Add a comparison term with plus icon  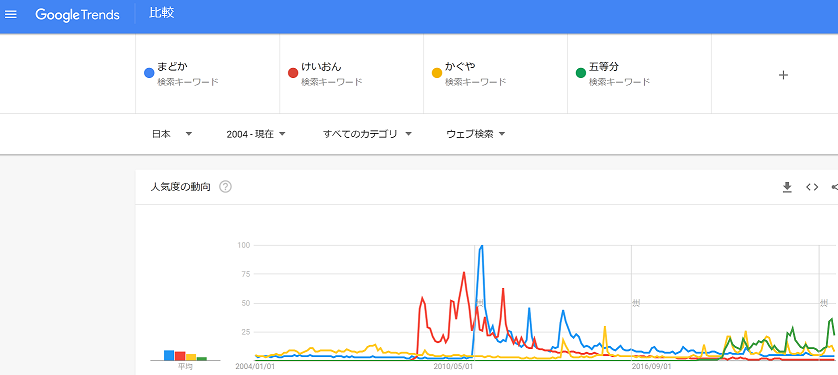point(783,75)
